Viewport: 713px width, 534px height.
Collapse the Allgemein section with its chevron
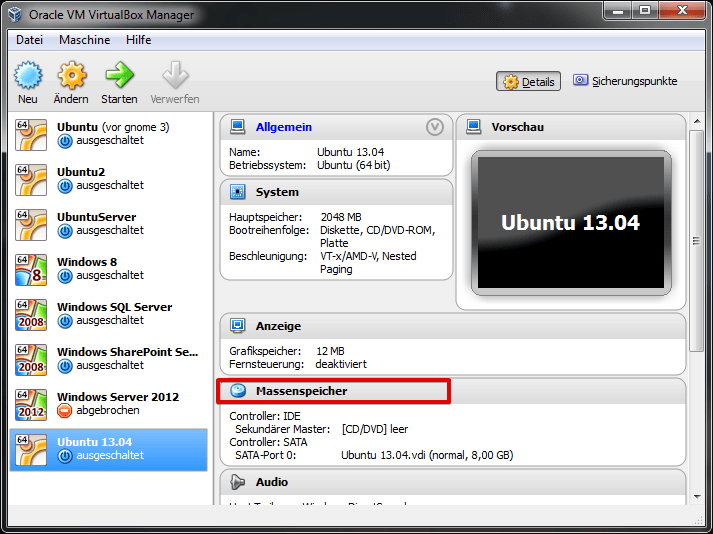click(435, 127)
